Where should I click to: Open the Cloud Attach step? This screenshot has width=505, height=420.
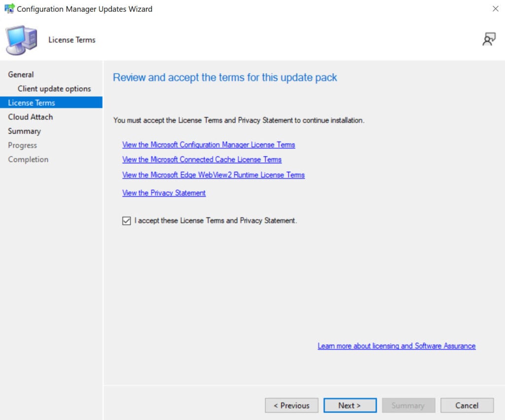(30, 117)
